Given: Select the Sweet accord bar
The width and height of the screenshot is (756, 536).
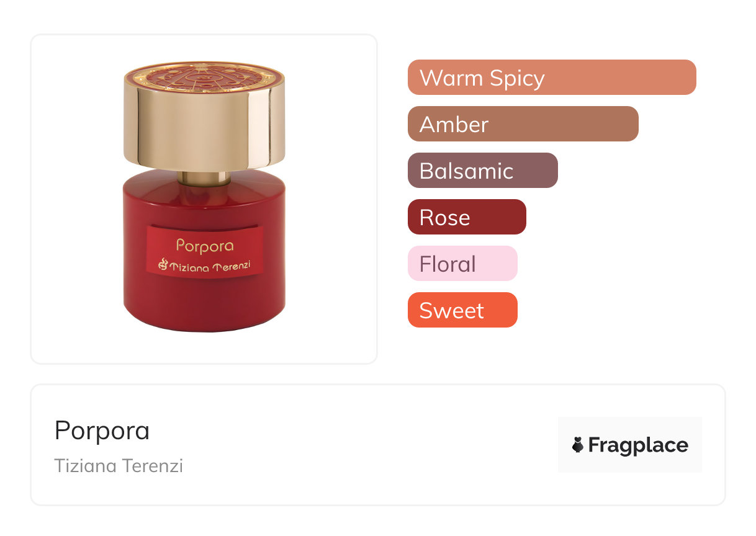Looking at the screenshot, I should point(462,310).
